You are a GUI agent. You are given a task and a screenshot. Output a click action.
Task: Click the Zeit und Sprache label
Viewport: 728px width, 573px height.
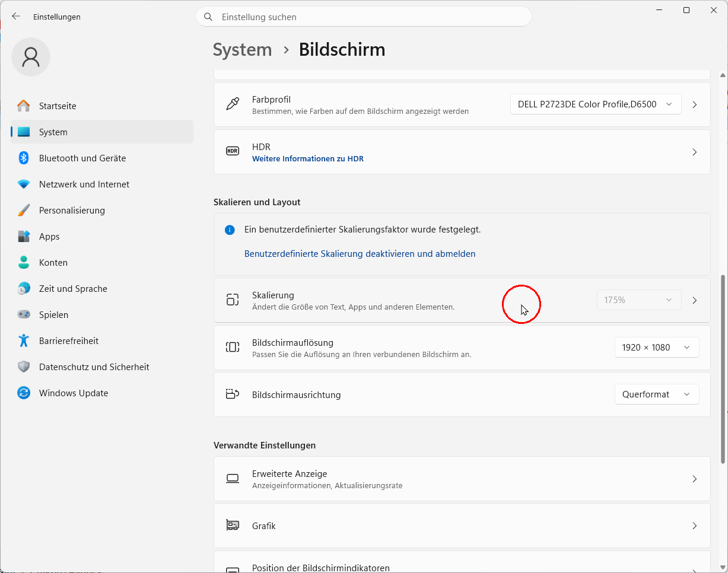tap(73, 289)
